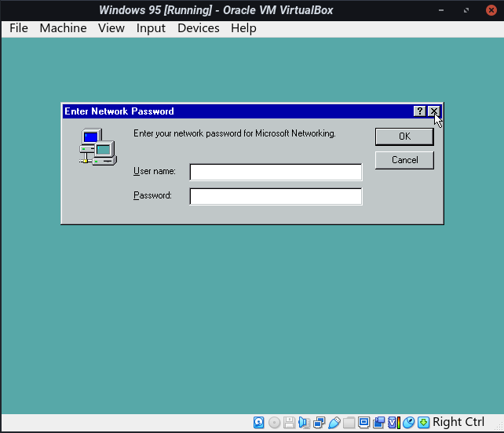The image size is (504, 433).
Task: Click into the Password input field
Action: coord(276,196)
